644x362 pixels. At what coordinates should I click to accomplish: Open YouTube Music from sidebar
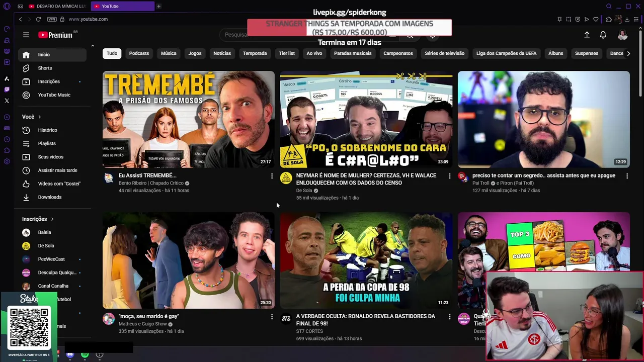[x=52, y=95]
